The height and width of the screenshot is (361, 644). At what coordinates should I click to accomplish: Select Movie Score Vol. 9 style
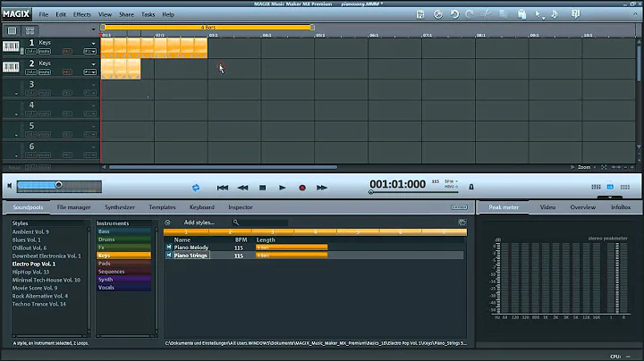pos(35,288)
